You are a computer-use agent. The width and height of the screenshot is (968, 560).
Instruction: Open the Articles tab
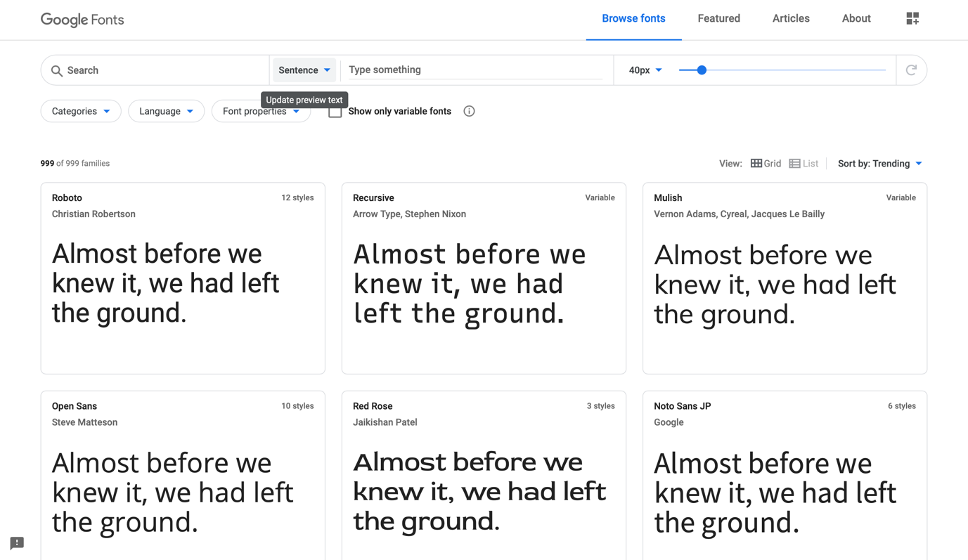coord(791,19)
